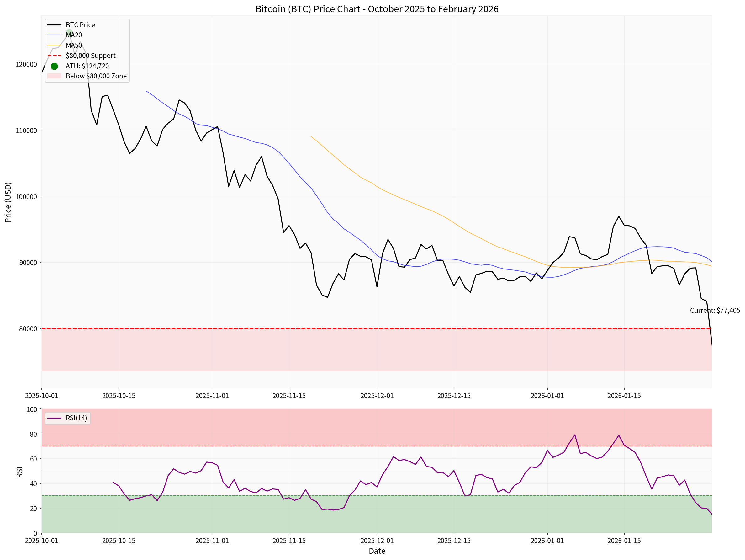Click the Price (USD) axis label
The width and height of the screenshot is (745, 560).
point(8,202)
